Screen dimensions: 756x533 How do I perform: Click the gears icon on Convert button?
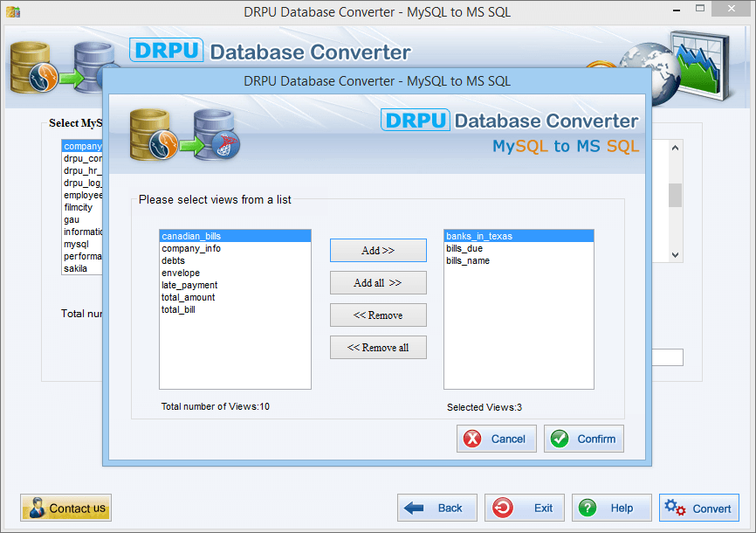click(675, 508)
